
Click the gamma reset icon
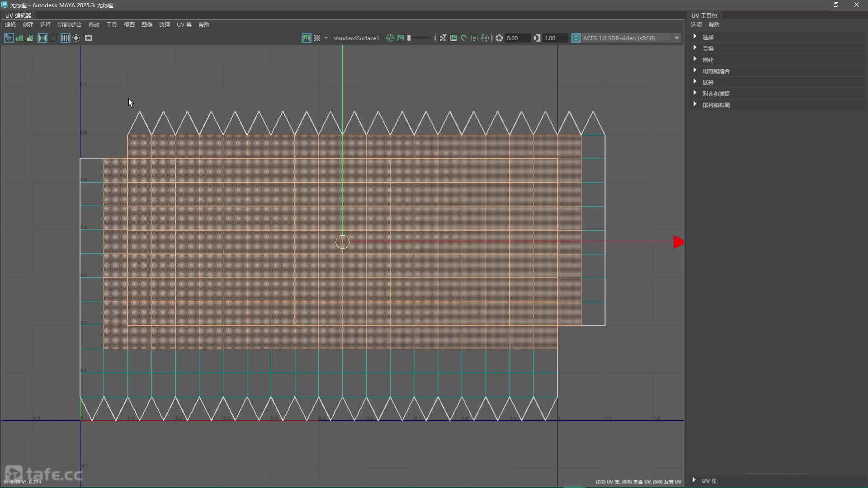click(537, 38)
